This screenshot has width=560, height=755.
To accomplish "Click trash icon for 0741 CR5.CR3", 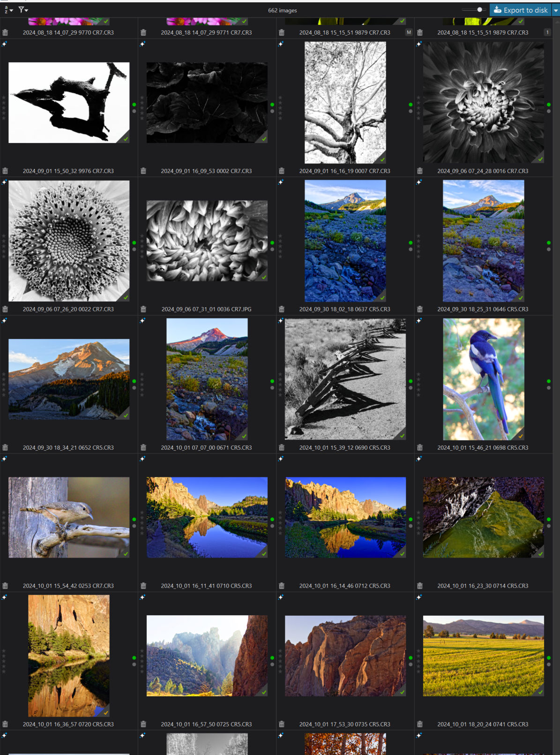I will [x=420, y=725].
